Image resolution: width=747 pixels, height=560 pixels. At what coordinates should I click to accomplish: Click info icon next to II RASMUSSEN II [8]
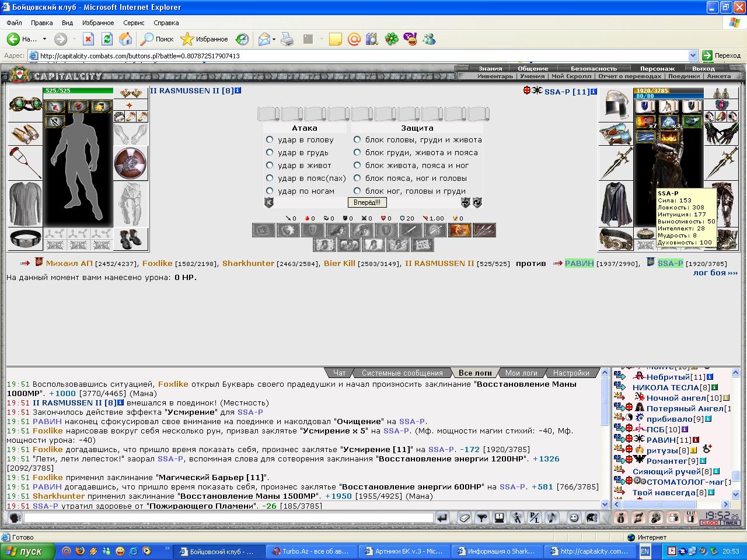pos(238,90)
